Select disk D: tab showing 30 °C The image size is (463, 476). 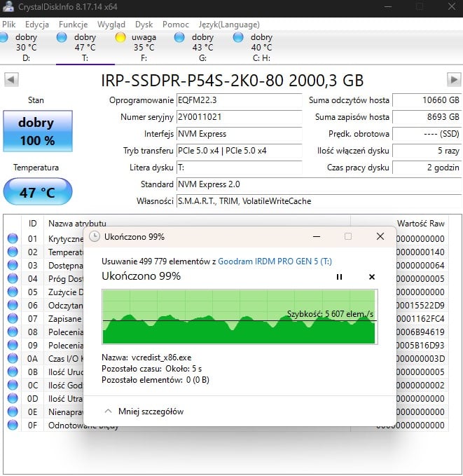click(x=26, y=48)
